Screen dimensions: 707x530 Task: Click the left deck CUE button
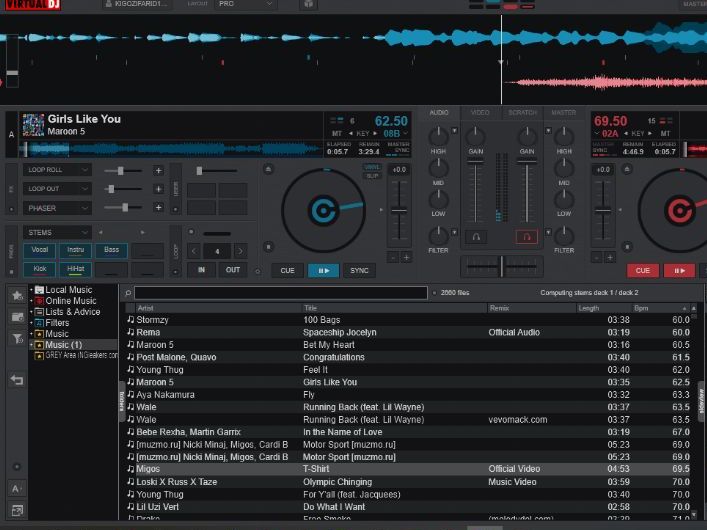click(x=287, y=271)
